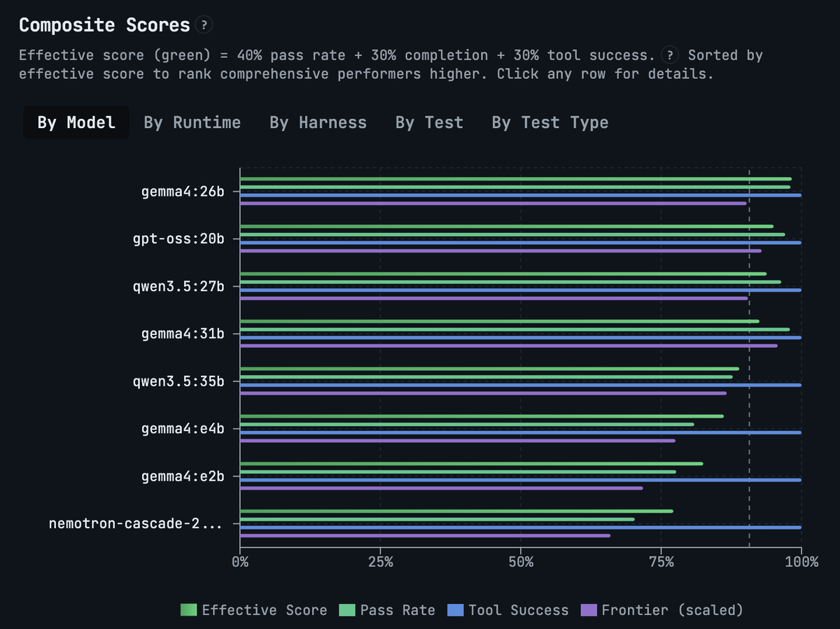Click nemotron-cascade-2 purple Frontier bar

click(x=425, y=536)
